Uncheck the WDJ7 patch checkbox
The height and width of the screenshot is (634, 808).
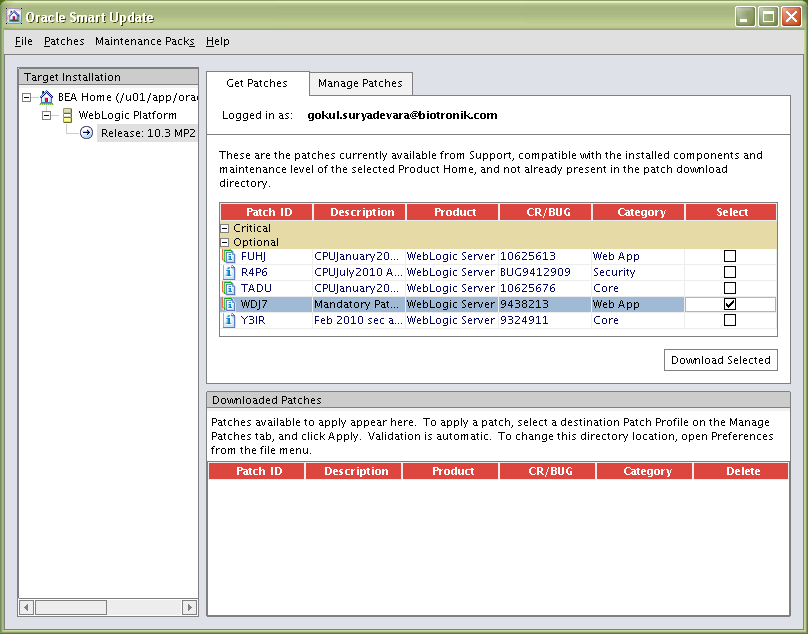point(730,305)
